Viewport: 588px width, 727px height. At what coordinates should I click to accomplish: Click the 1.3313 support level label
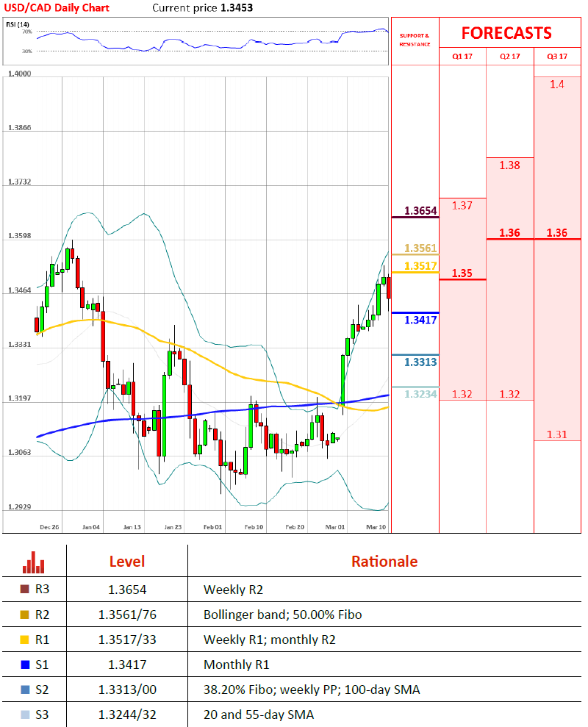[x=420, y=362]
